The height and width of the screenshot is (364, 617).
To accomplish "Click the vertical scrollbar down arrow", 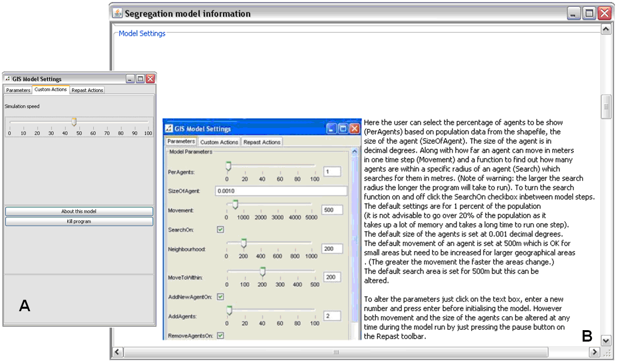I will [606, 341].
